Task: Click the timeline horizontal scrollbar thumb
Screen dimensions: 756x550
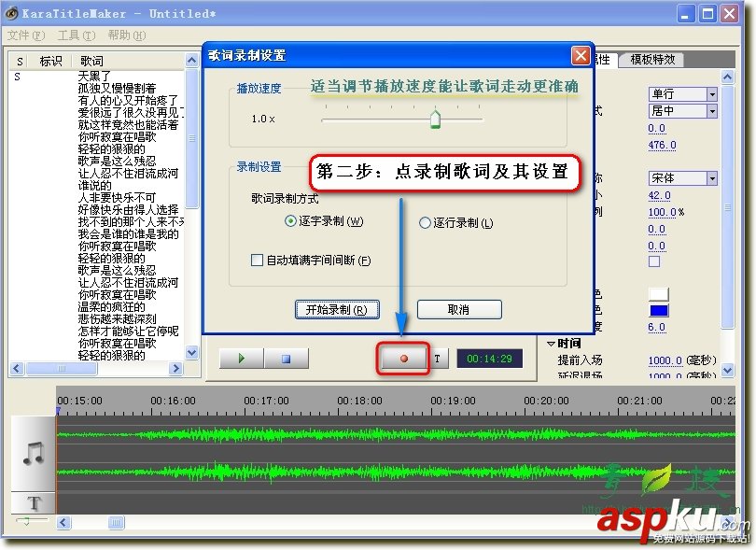Action: coord(116,523)
